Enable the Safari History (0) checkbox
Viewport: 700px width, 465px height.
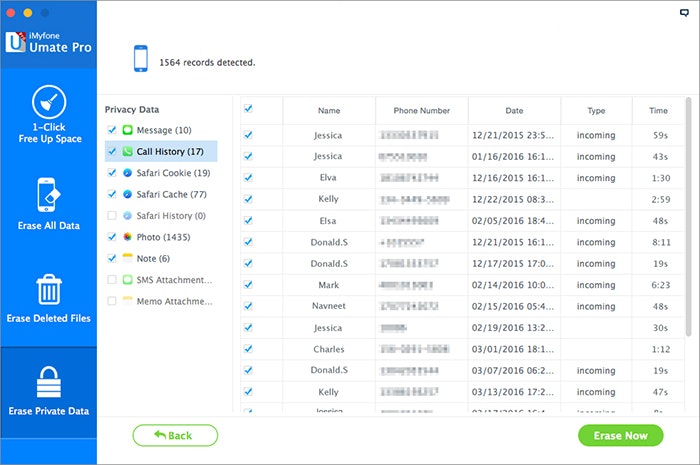click(112, 216)
